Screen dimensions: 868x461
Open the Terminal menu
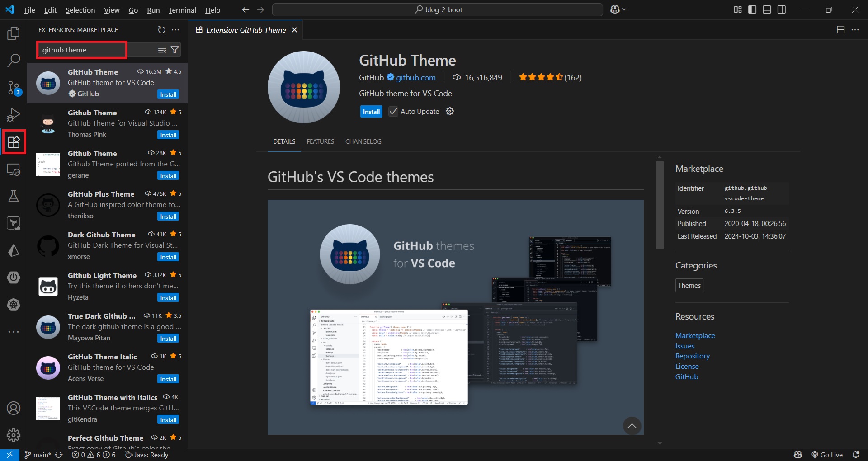[x=182, y=10]
